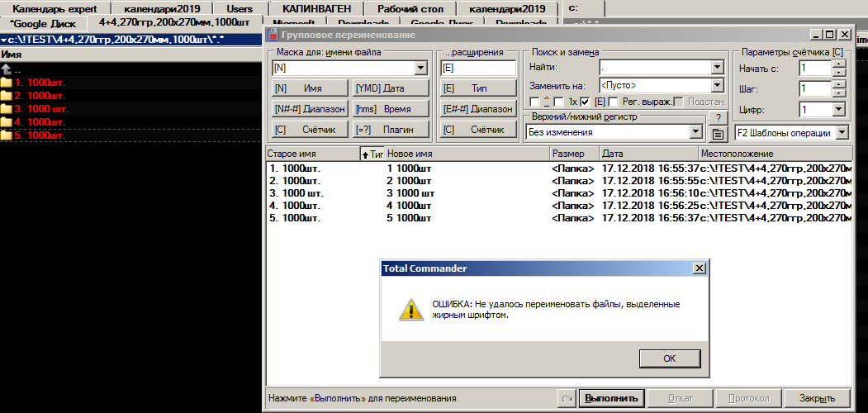Open the 'Заменить на' dropdown
The width and height of the screenshot is (868, 413).
click(718, 86)
